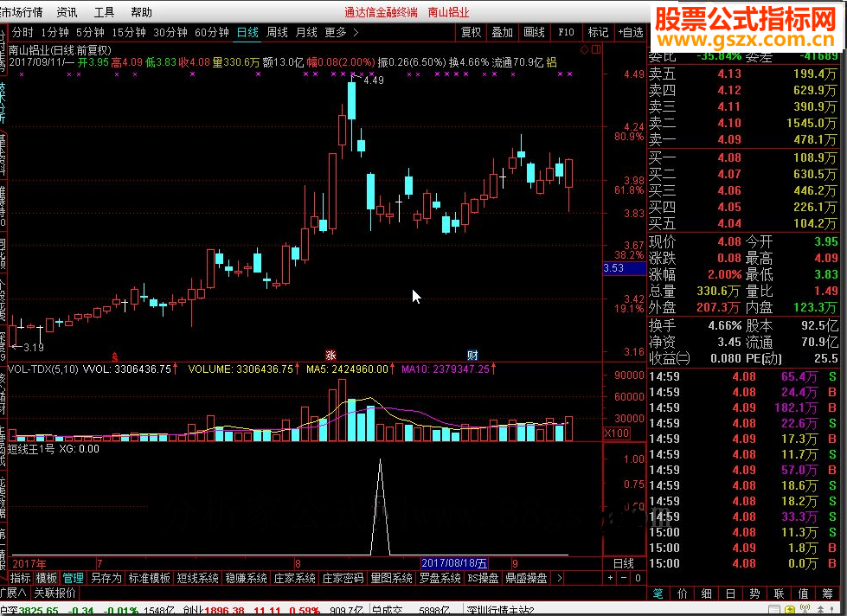Open the 模板 tab at bottom
This screenshot has width=847, height=616.
(x=47, y=578)
